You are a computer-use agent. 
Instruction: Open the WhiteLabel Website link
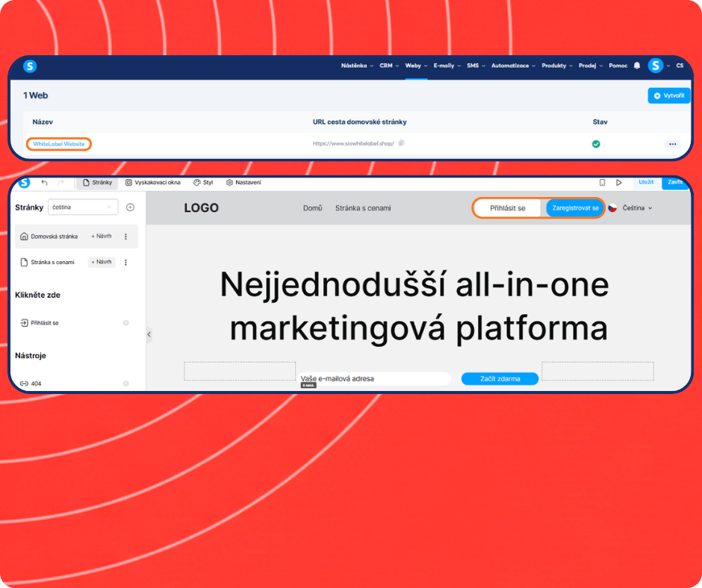59,144
